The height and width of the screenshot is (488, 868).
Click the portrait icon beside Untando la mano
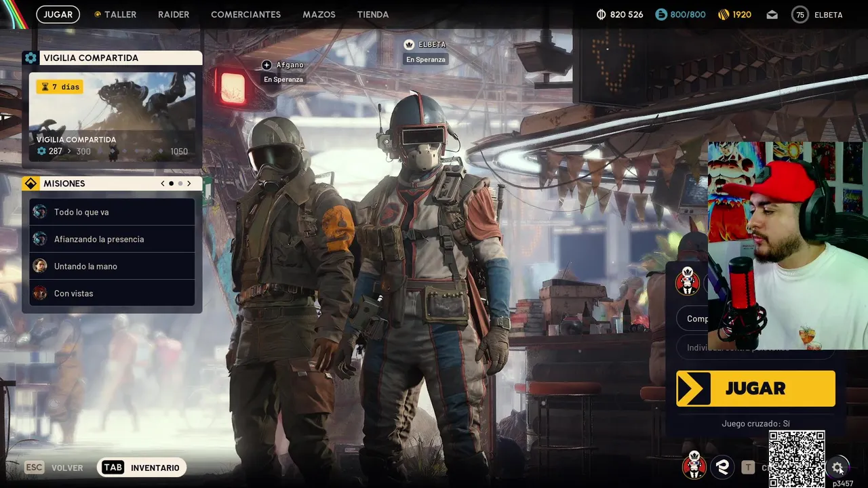[40, 266]
